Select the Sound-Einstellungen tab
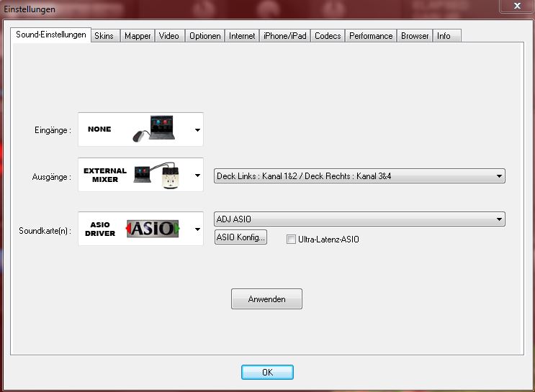This screenshot has height=392, width=535. pos(51,35)
